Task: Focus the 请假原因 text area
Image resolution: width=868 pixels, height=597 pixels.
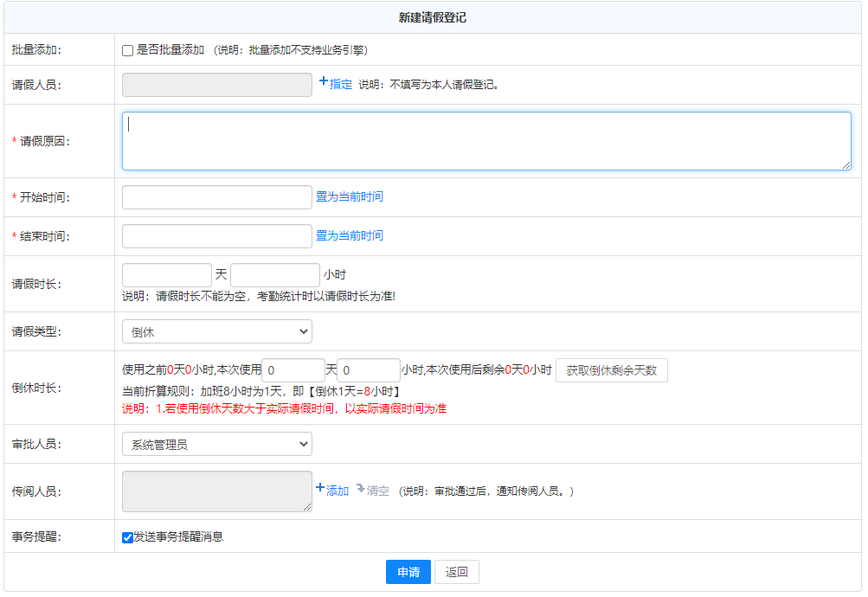Action: point(485,141)
